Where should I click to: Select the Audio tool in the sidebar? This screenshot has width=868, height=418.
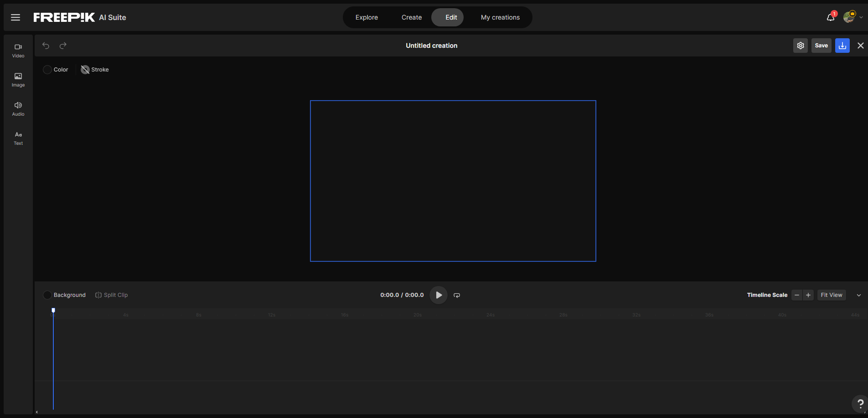(18, 108)
